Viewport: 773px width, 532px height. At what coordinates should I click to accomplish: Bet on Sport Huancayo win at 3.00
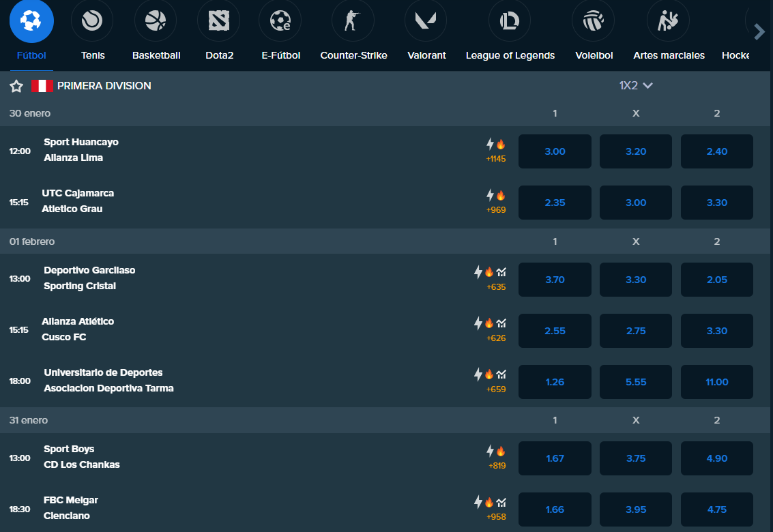555,151
